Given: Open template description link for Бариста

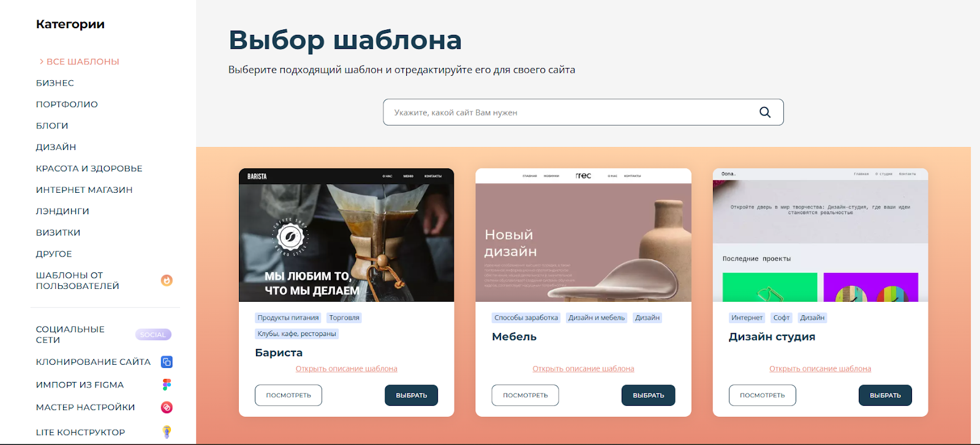Looking at the screenshot, I should point(347,368).
